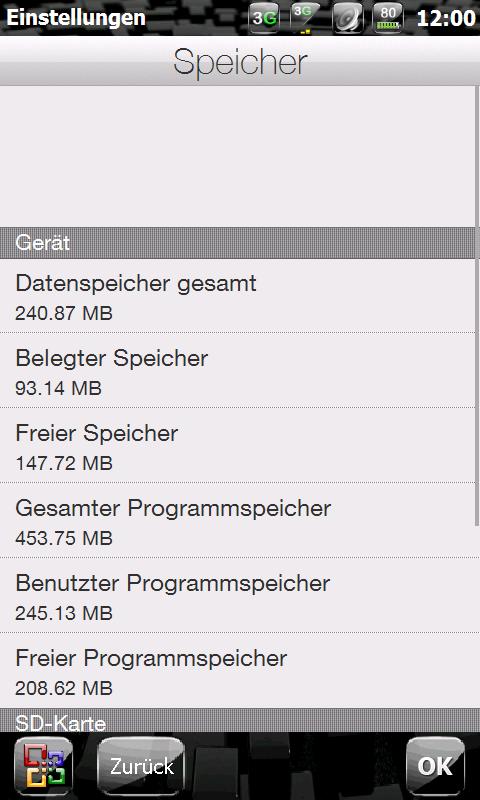Select the Benutzter Programmspeicher entry

coord(237,595)
